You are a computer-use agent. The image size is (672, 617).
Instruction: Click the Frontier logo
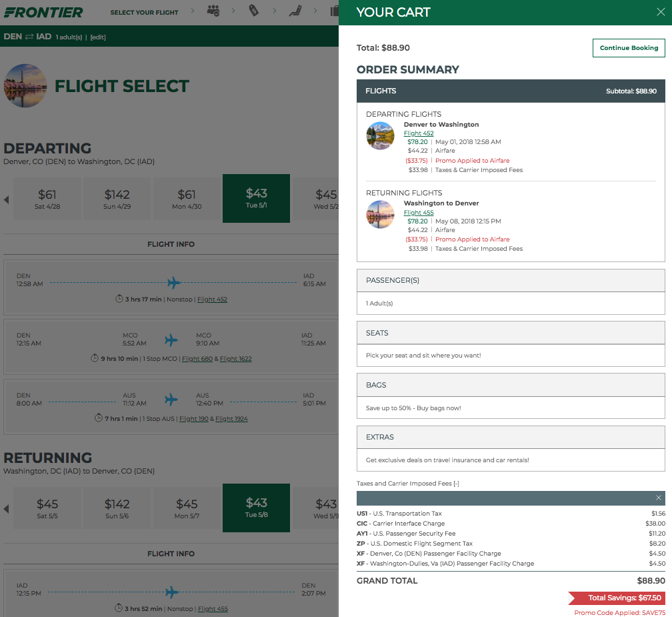tap(43, 13)
